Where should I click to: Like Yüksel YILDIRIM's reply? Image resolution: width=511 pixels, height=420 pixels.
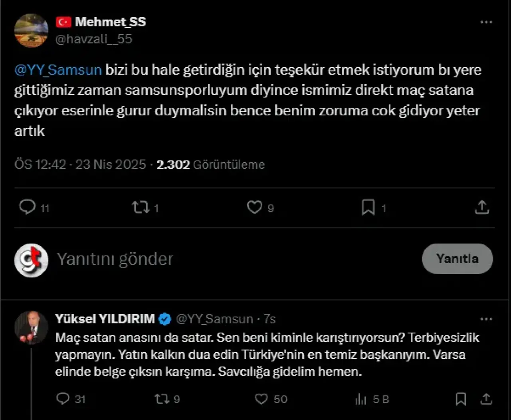[x=261, y=398]
